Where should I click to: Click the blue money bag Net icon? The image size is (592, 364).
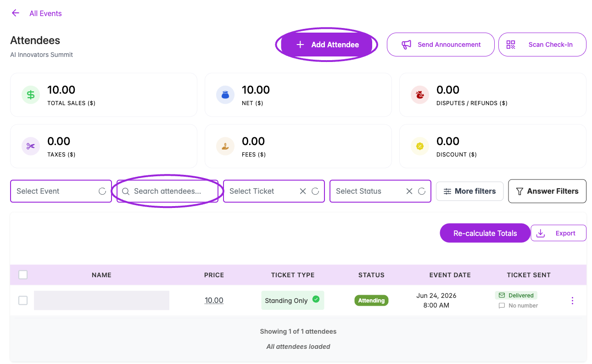225,95
